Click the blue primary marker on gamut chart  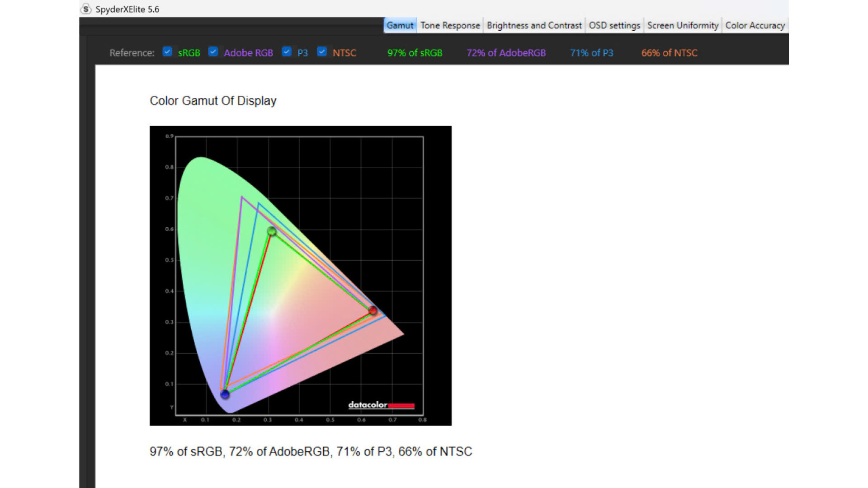[x=225, y=394]
